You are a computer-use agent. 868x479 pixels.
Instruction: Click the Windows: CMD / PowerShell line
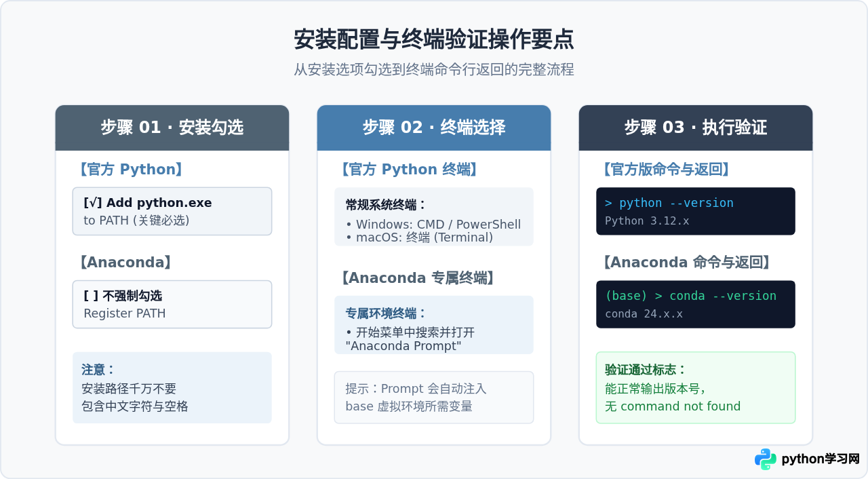(x=433, y=225)
